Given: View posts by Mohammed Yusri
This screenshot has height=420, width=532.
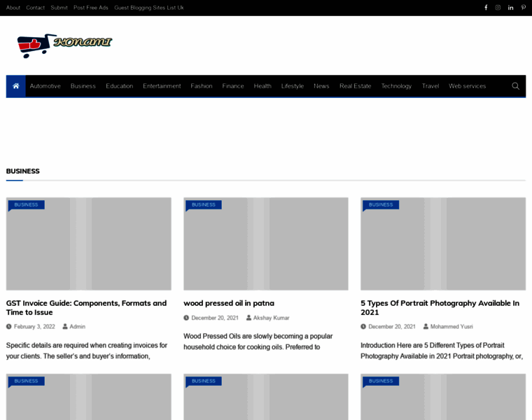Looking at the screenshot, I should point(451,327).
